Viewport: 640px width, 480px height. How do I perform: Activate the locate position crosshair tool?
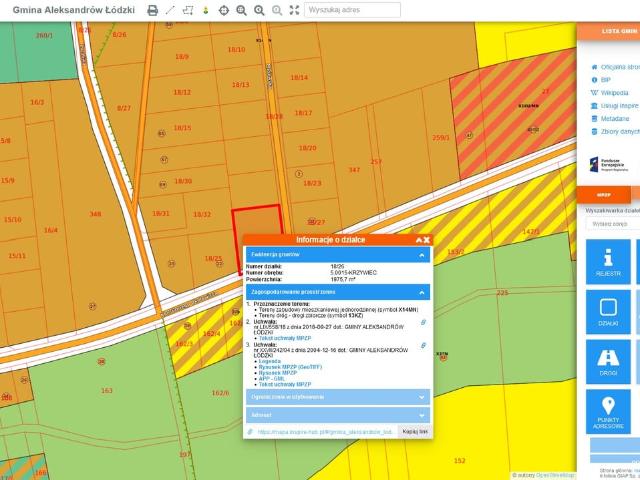point(224,10)
